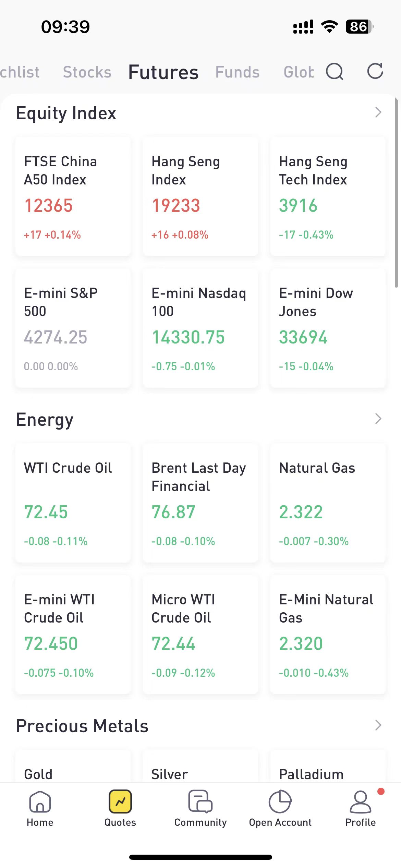Tap the search magnifier icon
This screenshot has width=401, height=868.
335,71
